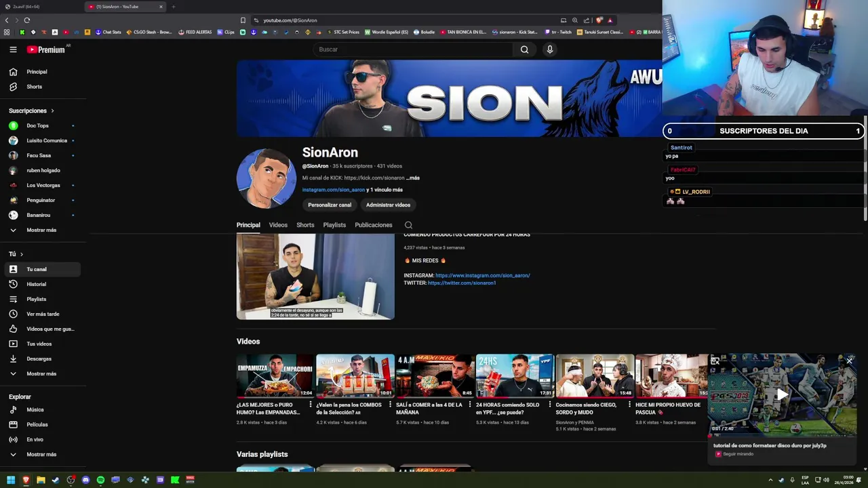The image size is (868, 488).
Task: Open Bananirou subscription channel
Action: tap(43, 215)
